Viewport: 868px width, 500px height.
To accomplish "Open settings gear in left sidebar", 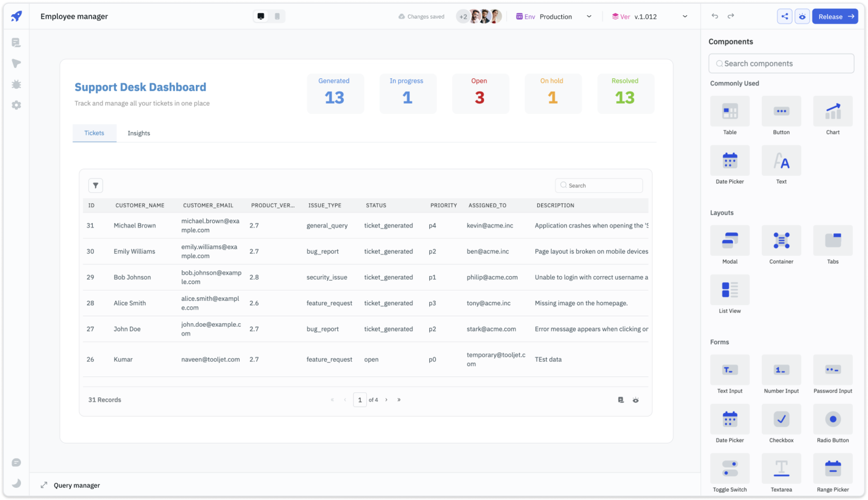I will (x=16, y=105).
